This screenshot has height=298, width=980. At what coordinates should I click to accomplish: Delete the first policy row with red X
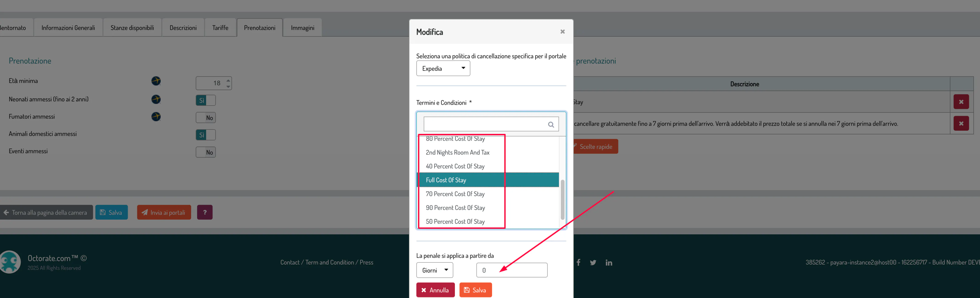961,102
